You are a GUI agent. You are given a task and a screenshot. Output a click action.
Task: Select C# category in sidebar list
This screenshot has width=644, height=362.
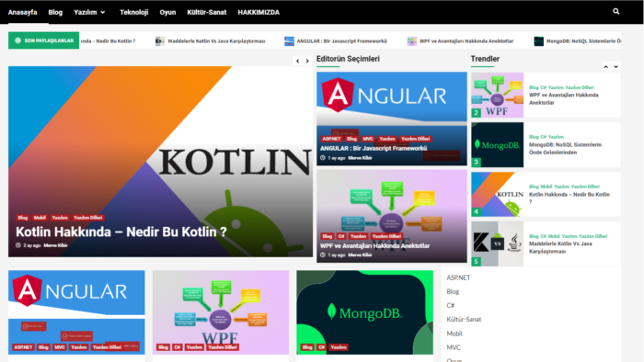(451, 305)
